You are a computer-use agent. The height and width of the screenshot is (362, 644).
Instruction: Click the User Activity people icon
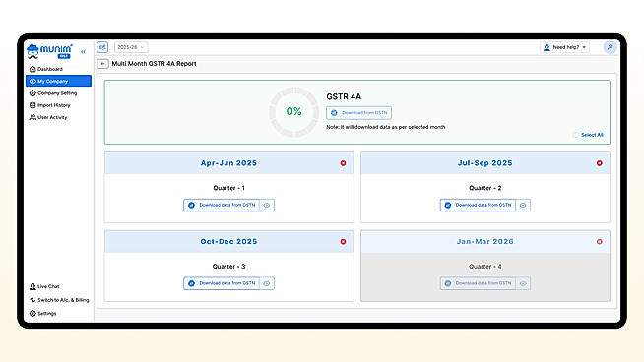point(32,117)
